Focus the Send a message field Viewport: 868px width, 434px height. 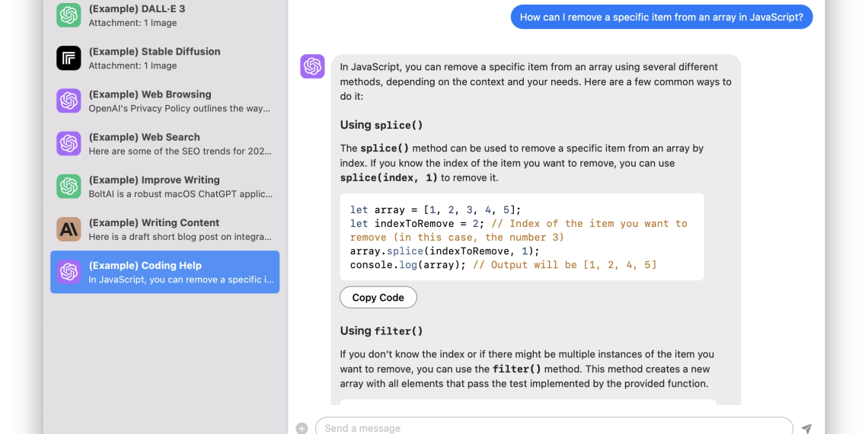tap(554, 427)
